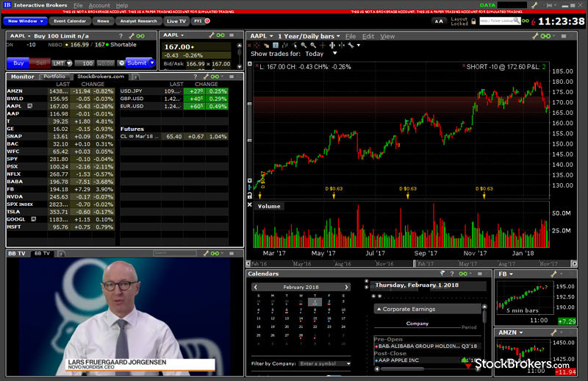
Task: Click green chain link in Calendars panel
Action: pos(464,274)
